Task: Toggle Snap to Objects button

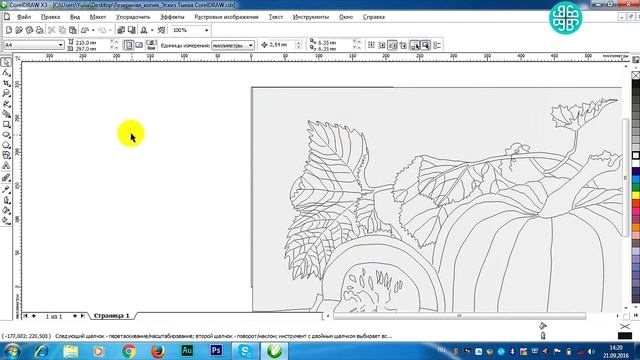Action: tap(392, 45)
